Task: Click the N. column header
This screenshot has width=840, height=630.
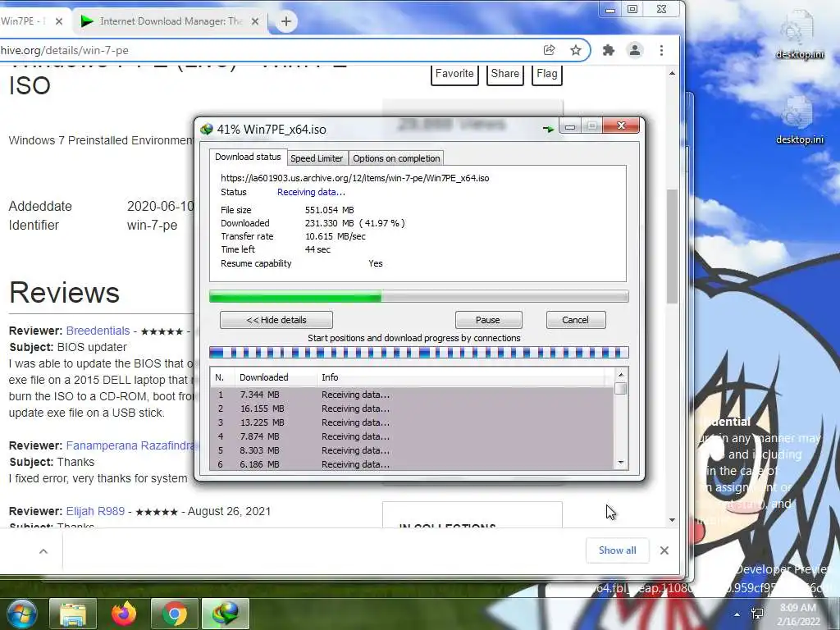Action: [222, 377]
